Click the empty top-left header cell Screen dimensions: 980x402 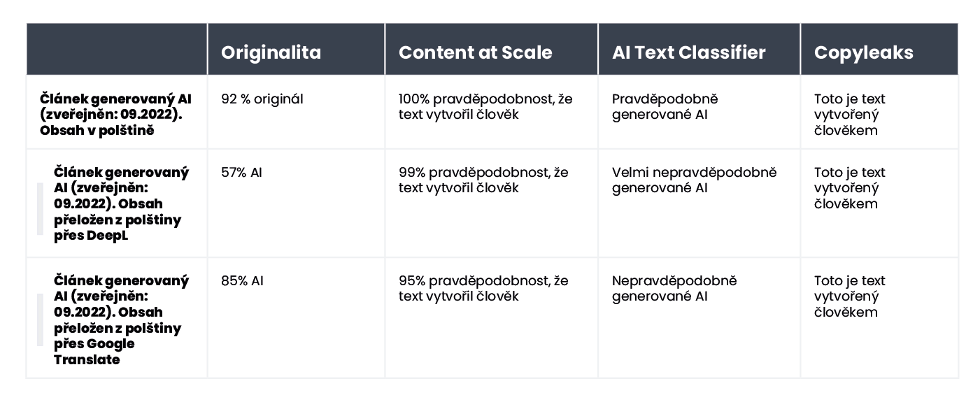[x=117, y=50]
